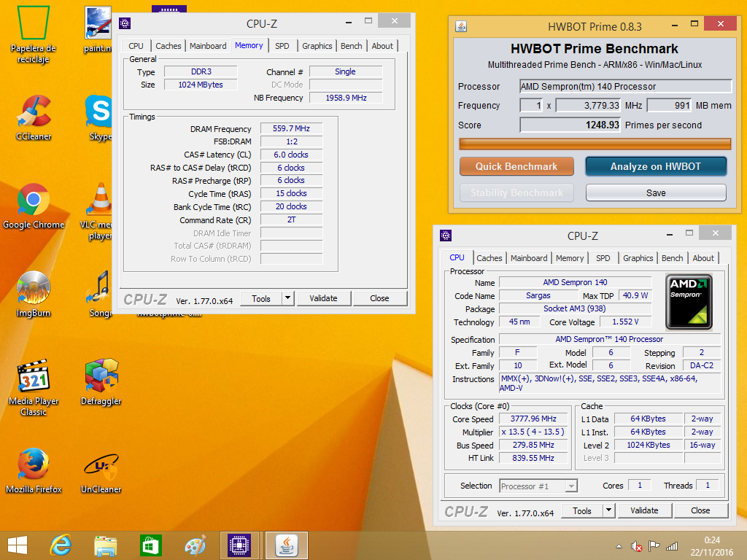
Task: Click the Tools button in the CPU-Z CPU window
Action: point(581,510)
